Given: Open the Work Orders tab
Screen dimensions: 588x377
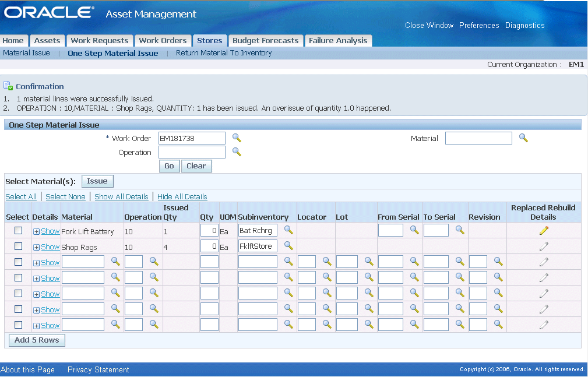Looking at the screenshot, I should tap(163, 41).
